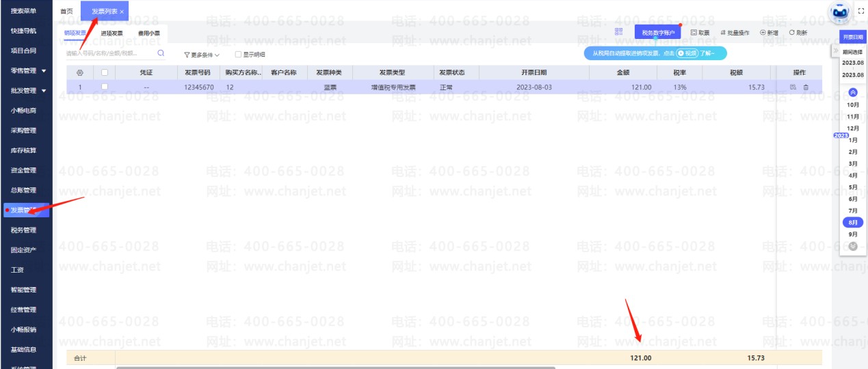Image resolution: width=868 pixels, height=369 pixels.
Task: Click the QR code scan icon
Action: tap(619, 32)
